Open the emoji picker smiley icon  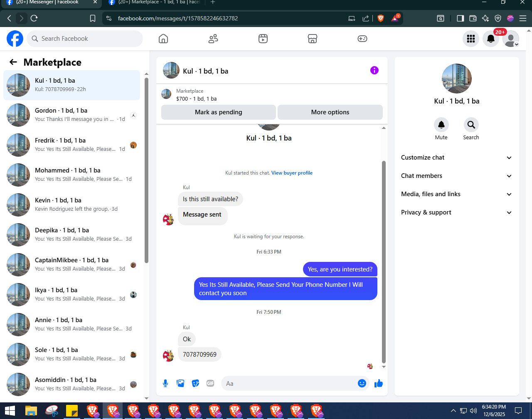362,383
